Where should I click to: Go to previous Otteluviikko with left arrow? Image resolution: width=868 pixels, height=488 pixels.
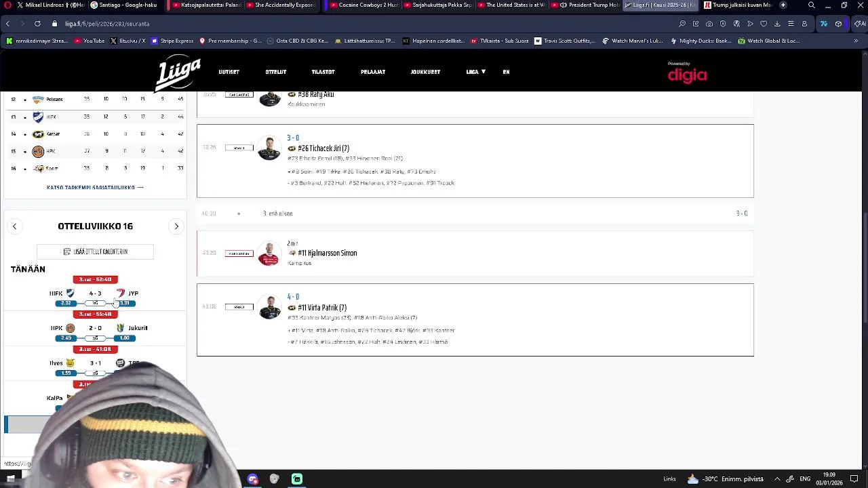pos(14,226)
